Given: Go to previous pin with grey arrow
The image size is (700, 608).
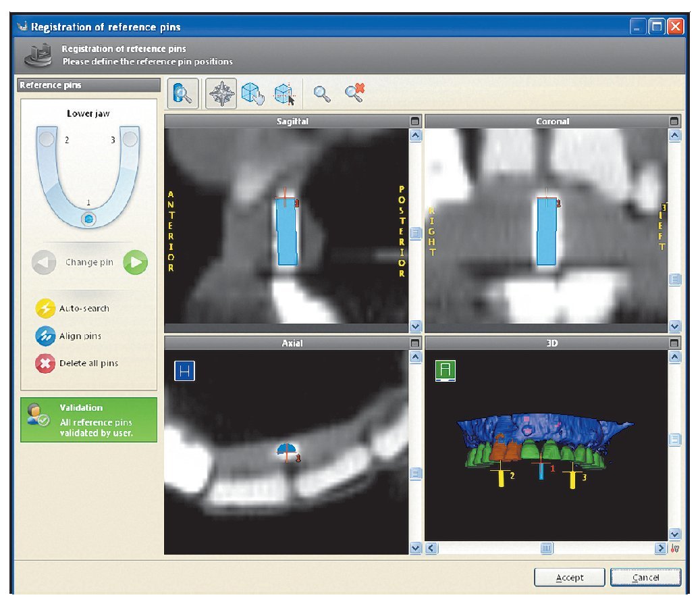Looking at the screenshot, I should [44, 263].
